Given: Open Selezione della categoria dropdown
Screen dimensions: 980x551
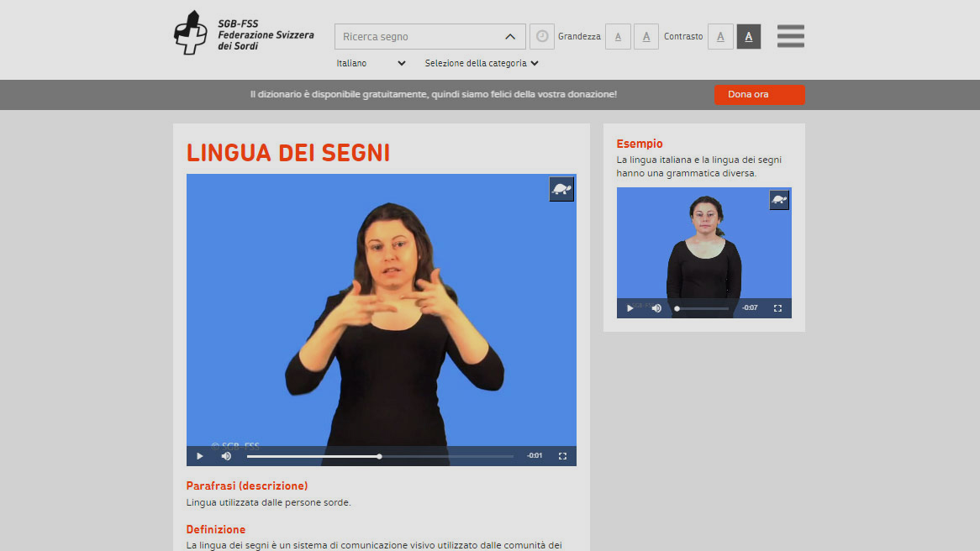Looking at the screenshot, I should point(482,63).
